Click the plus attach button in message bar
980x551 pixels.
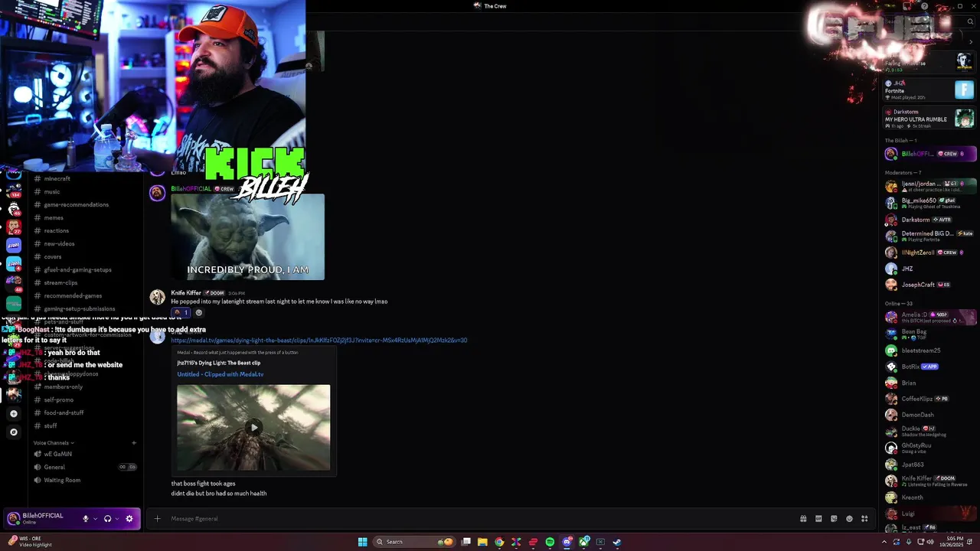pos(157,519)
